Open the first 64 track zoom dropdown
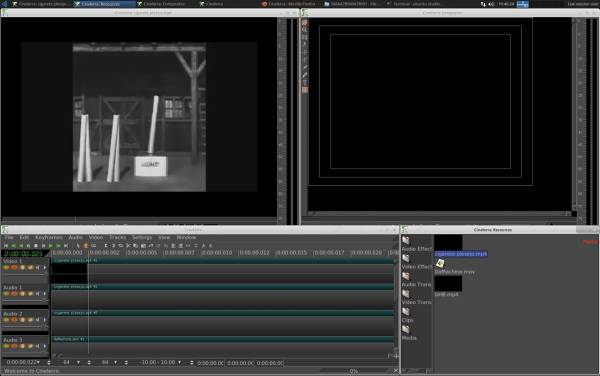600x376 pixels. point(78,362)
